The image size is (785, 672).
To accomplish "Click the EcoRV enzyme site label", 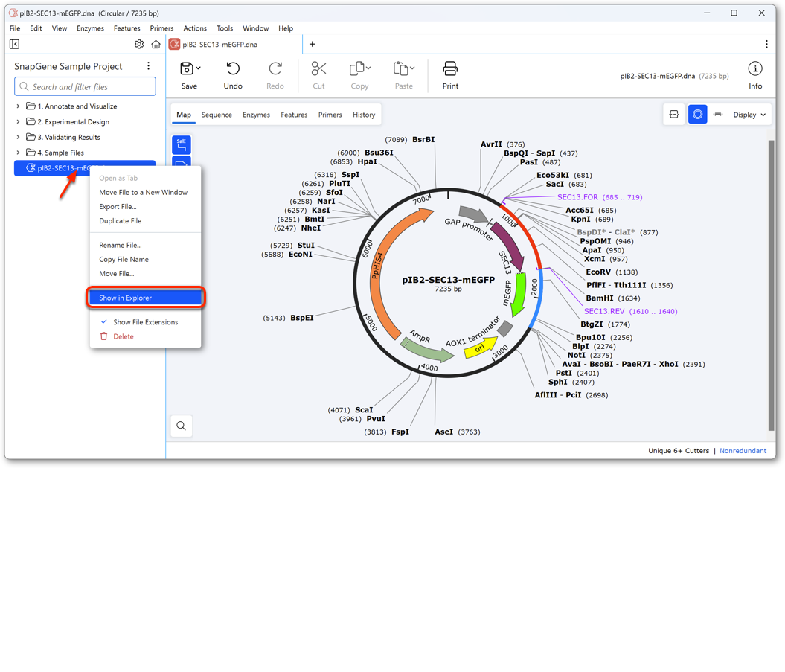I will click(x=598, y=272).
